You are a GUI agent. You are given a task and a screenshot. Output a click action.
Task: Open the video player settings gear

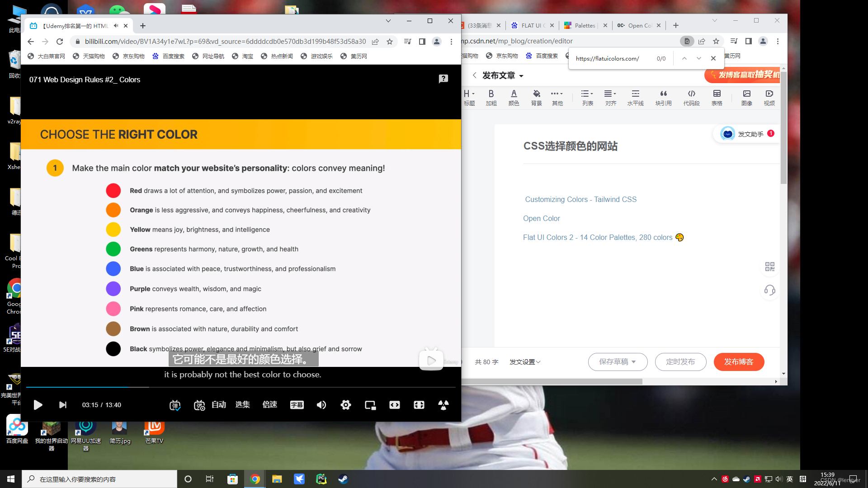click(x=345, y=405)
